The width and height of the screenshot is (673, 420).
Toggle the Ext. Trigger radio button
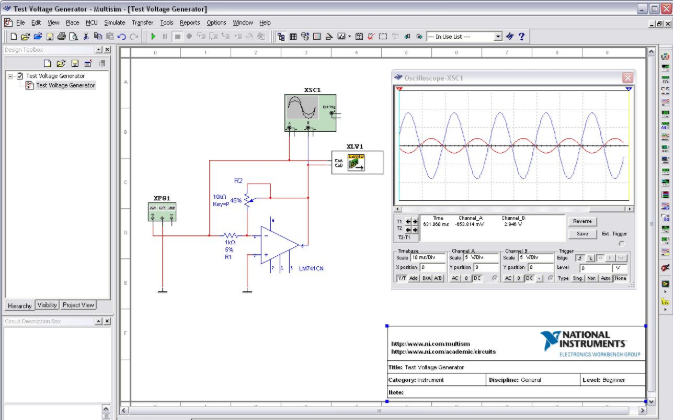point(621,244)
